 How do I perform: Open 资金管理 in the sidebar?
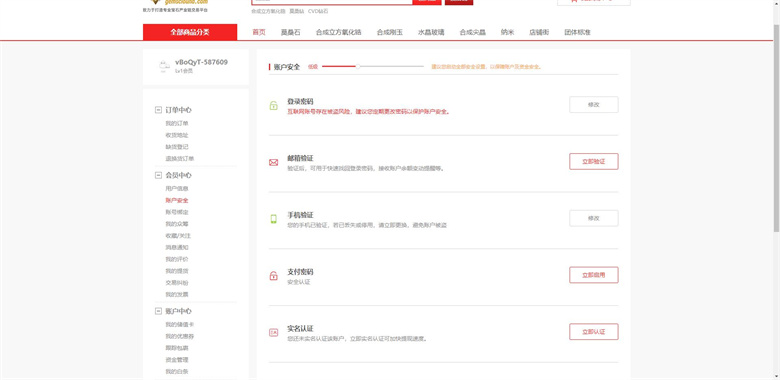pos(177,360)
